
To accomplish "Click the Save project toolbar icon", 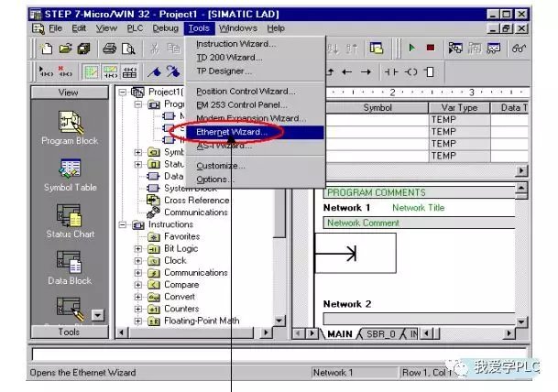I will click(x=86, y=48).
